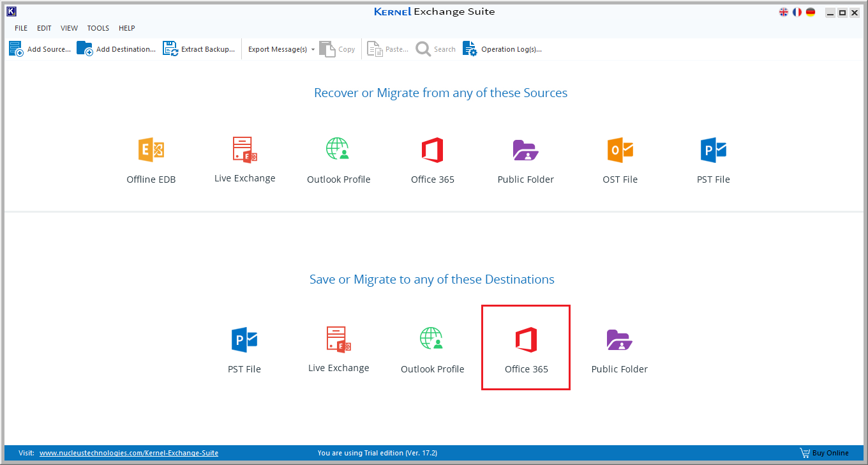Click the 'Save or Migrate to any of these Destinations' heading
The image size is (868, 465).
(432, 279)
